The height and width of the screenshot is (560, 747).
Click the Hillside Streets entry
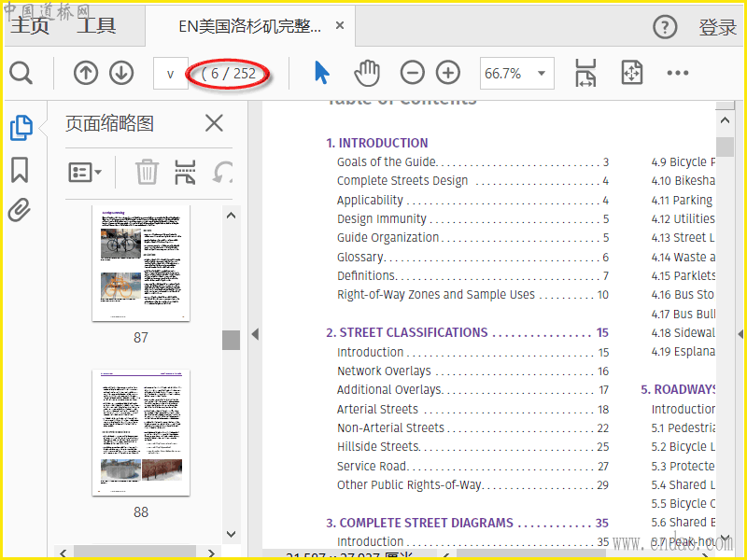472,447
